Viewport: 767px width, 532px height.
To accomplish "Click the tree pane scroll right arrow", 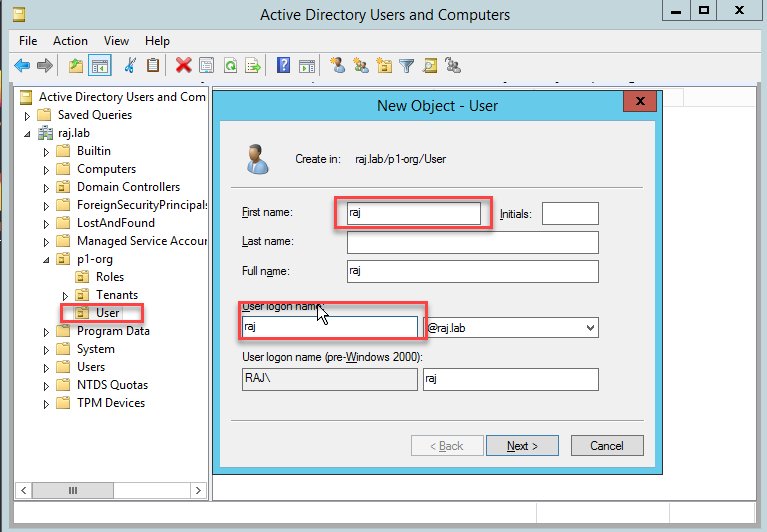I will tap(198, 490).
